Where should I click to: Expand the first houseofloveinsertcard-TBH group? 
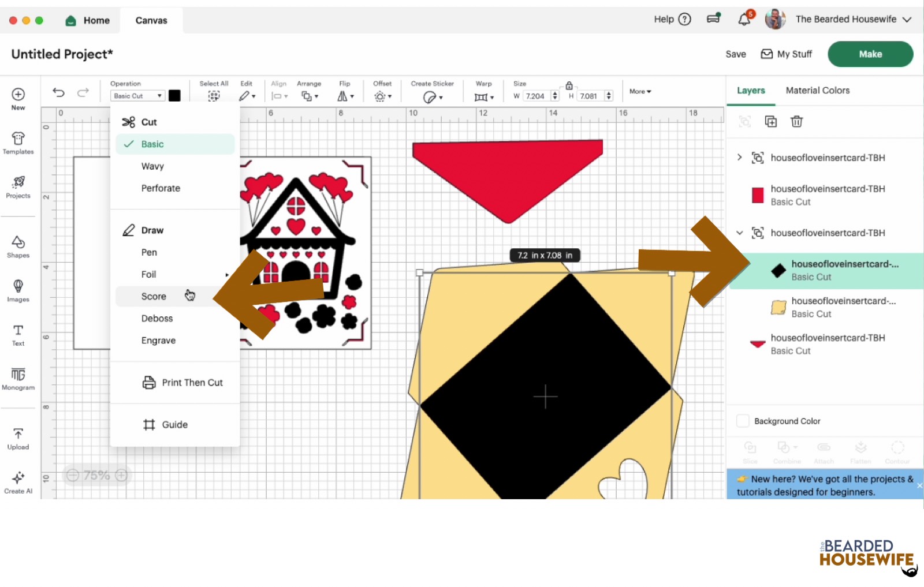tap(739, 157)
